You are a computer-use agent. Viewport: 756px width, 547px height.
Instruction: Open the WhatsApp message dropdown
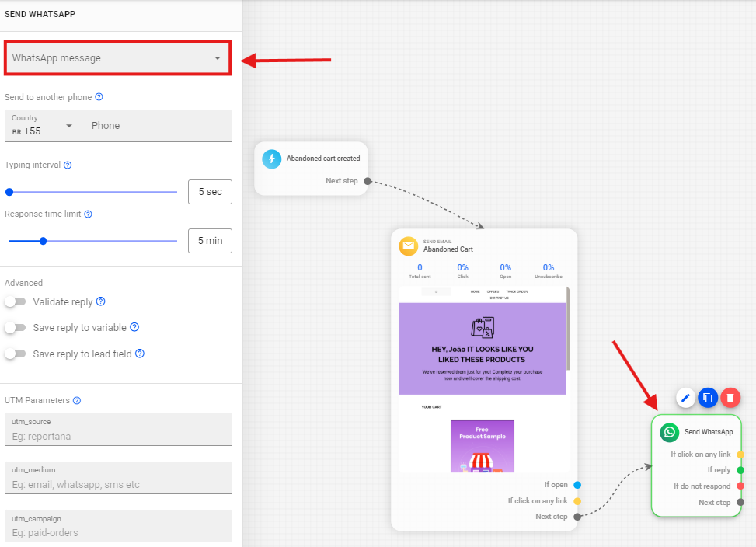point(117,58)
